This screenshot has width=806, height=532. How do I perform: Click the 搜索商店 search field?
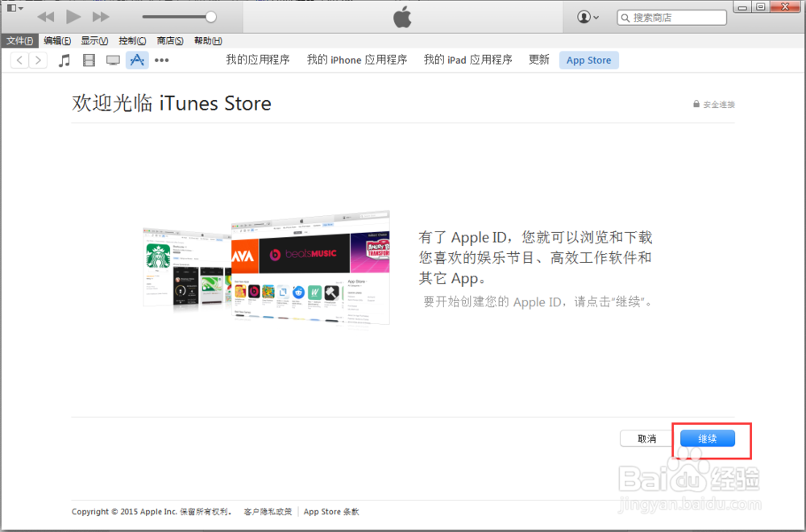(672, 18)
